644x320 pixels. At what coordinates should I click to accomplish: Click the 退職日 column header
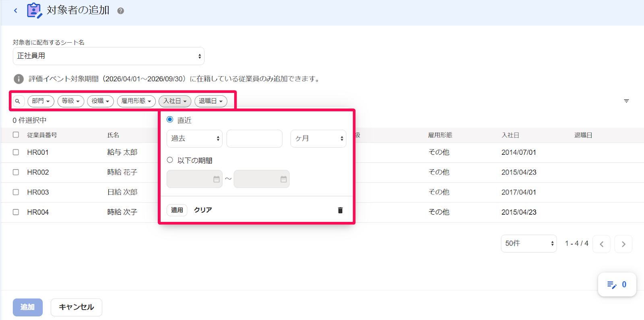[583, 135]
